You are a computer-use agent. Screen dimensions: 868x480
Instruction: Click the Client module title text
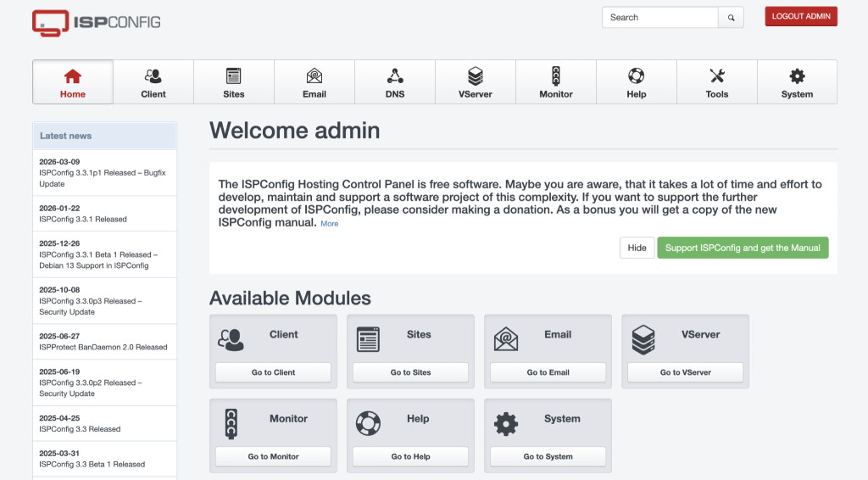[x=283, y=334]
